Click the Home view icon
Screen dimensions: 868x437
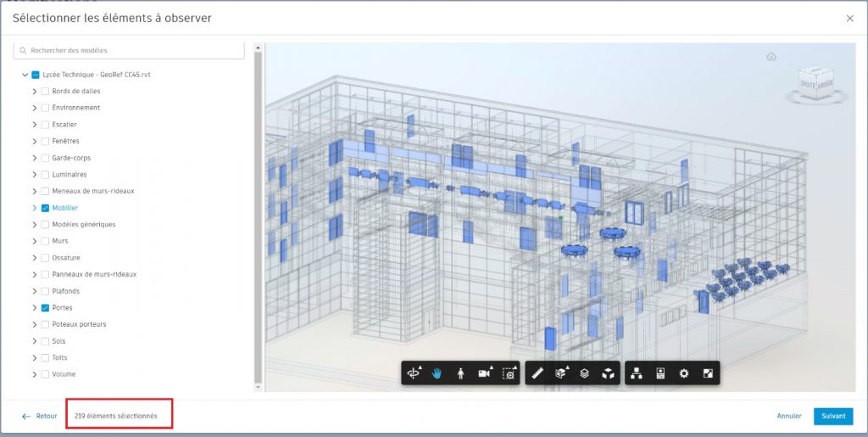coord(771,57)
